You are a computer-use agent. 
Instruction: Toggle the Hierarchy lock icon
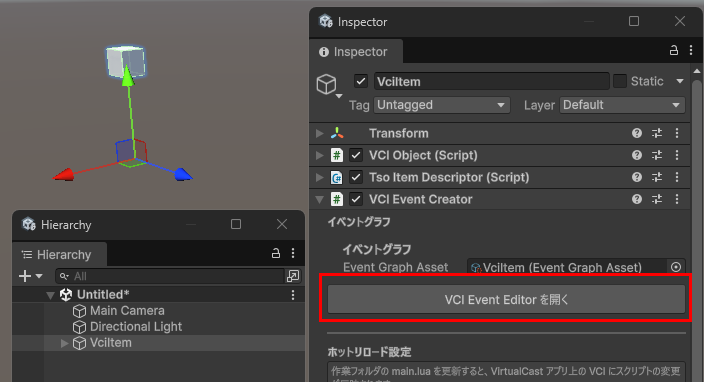[276, 253]
